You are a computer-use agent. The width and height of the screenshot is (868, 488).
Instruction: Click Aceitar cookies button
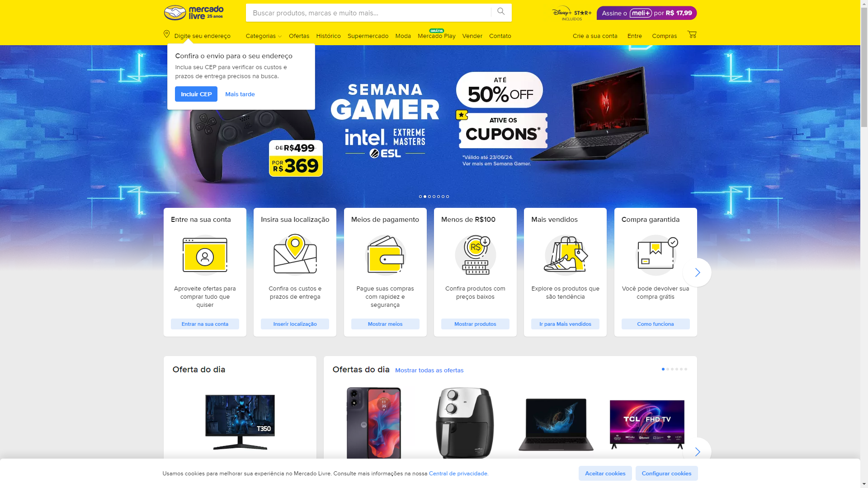605,473
